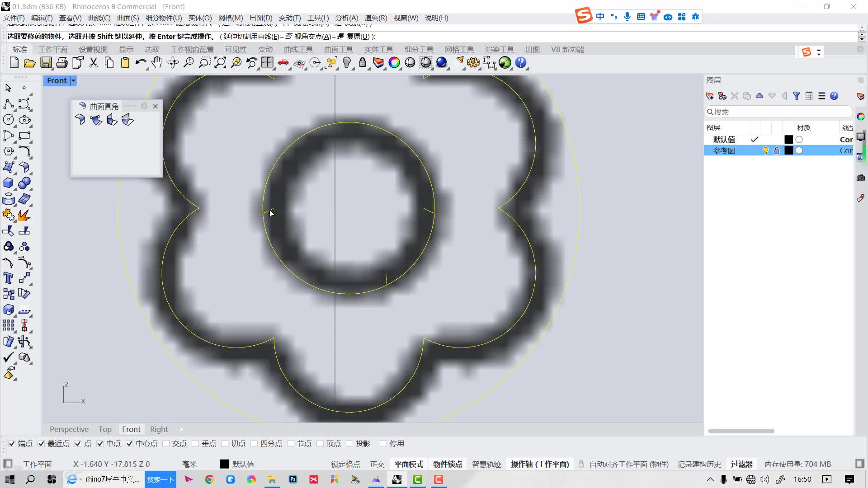
Task: Click the black color swatch of 默认值 layer
Action: click(x=788, y=140)
